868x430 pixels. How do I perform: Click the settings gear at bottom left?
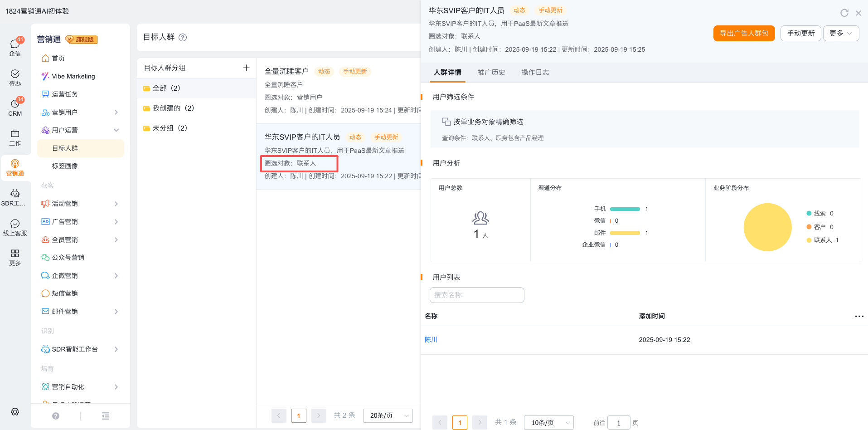point(15,411)
